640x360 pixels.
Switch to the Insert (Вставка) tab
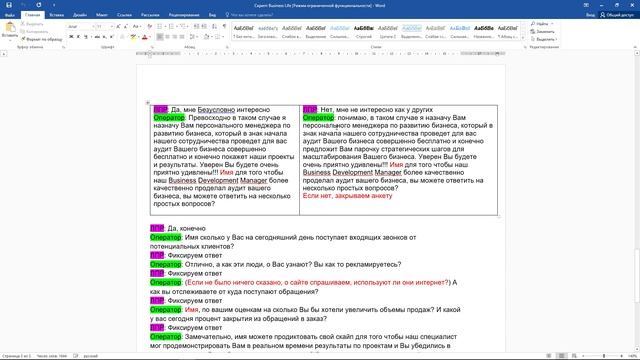click(56, 15)
